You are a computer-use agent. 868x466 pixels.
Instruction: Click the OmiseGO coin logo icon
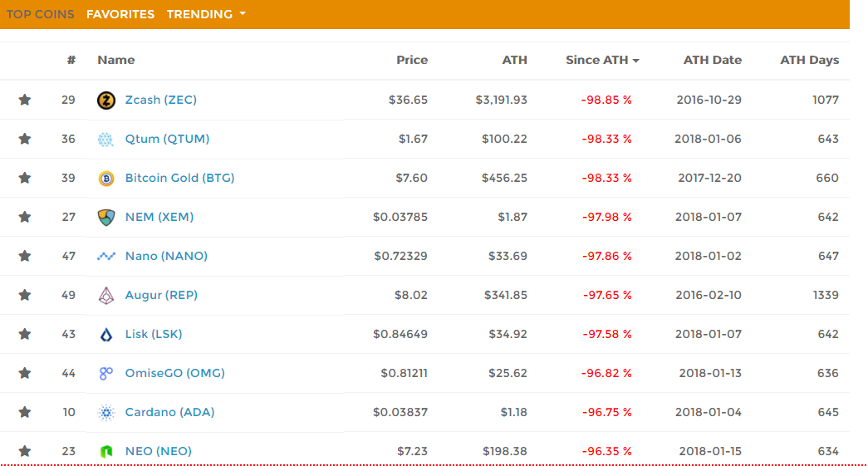pyautogui.click(x=105, y=374)
